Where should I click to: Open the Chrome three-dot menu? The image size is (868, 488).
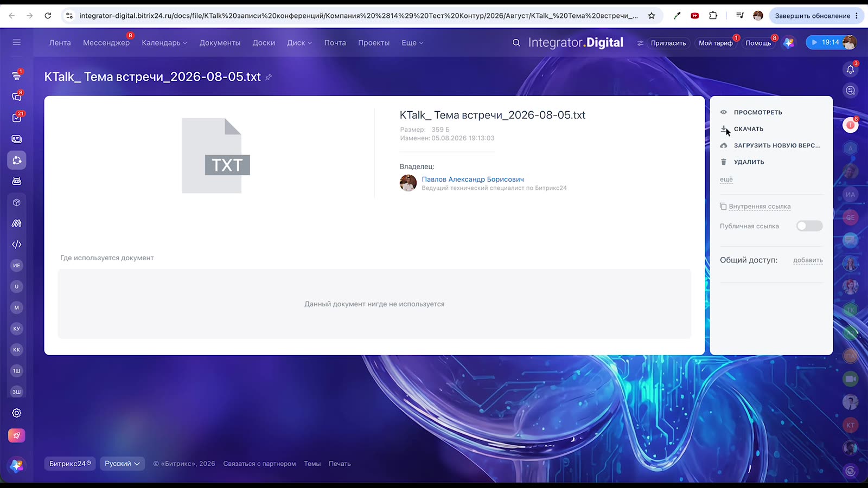pos(857,16)
